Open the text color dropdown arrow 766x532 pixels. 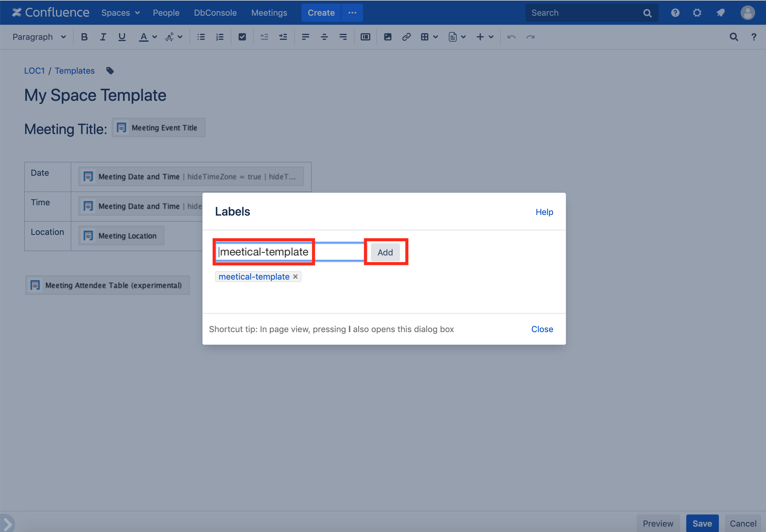click(154, 37)
